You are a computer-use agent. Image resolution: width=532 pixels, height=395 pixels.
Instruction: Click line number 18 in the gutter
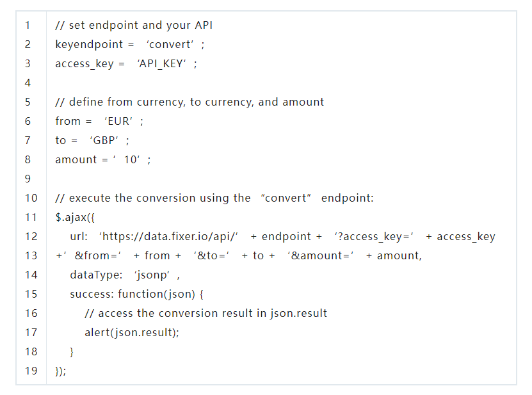point(31,351)
